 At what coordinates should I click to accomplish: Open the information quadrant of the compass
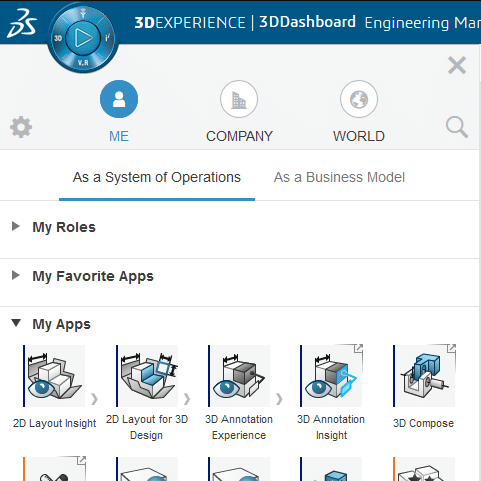[108, 38]
